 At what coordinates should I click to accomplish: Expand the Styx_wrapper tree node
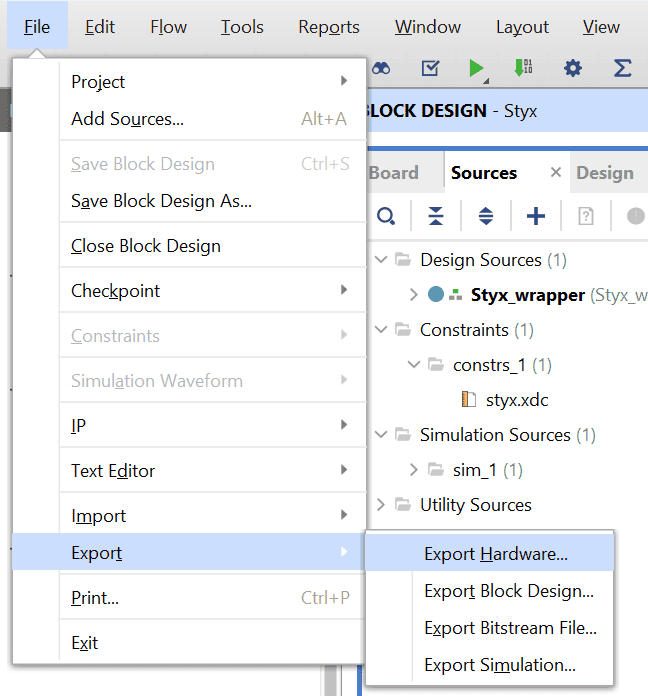414,295
